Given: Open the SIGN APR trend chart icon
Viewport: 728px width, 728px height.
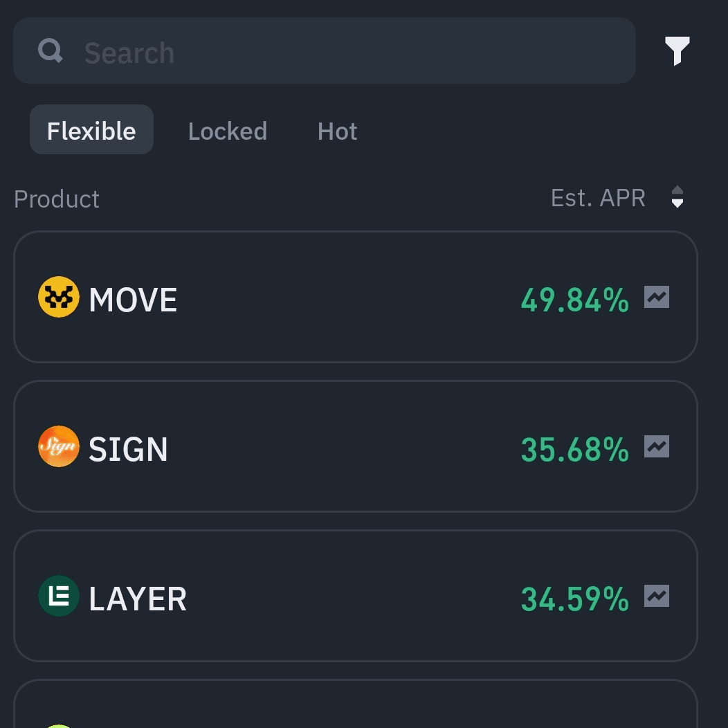Looking at the screenshot, I should (657, 447).
